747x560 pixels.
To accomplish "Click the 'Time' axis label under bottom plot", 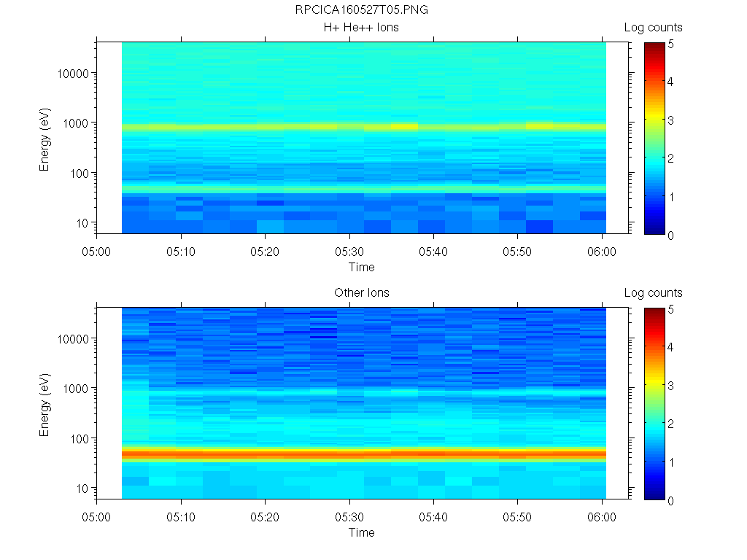I will (361, 532).
